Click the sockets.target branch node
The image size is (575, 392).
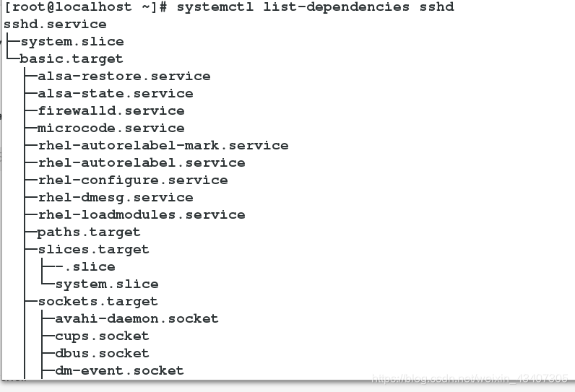coord(98,302)
